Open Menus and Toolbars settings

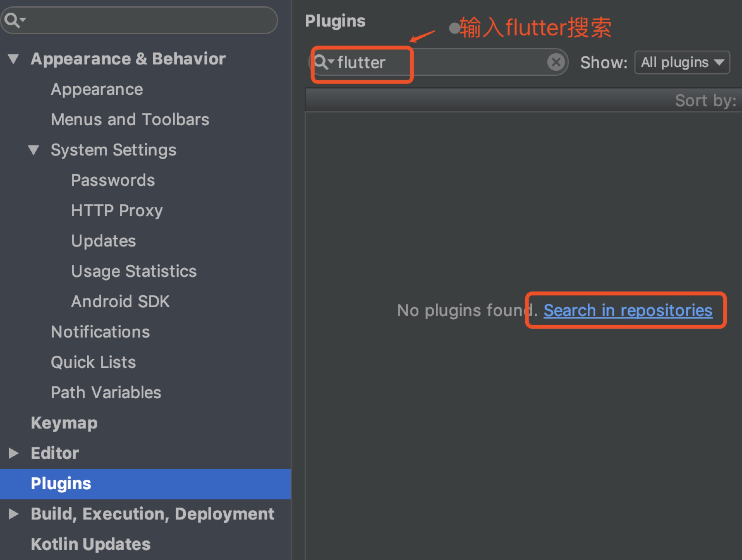click(x=130, y=120)
